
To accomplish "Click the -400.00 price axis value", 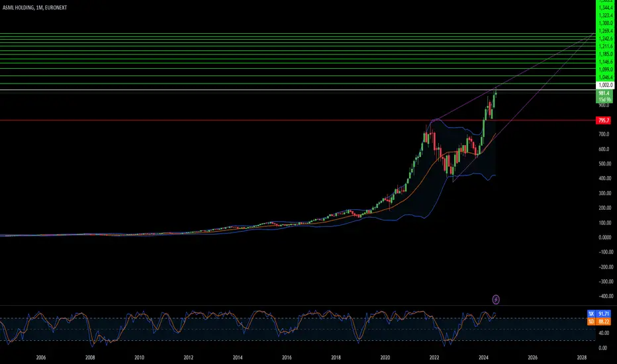I will (x=605, y=296).
